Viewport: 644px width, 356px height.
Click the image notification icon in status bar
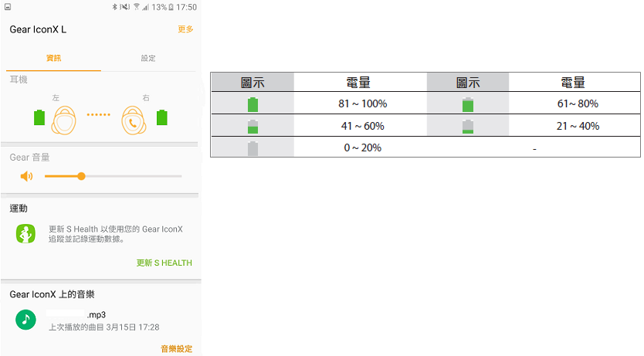8,7
